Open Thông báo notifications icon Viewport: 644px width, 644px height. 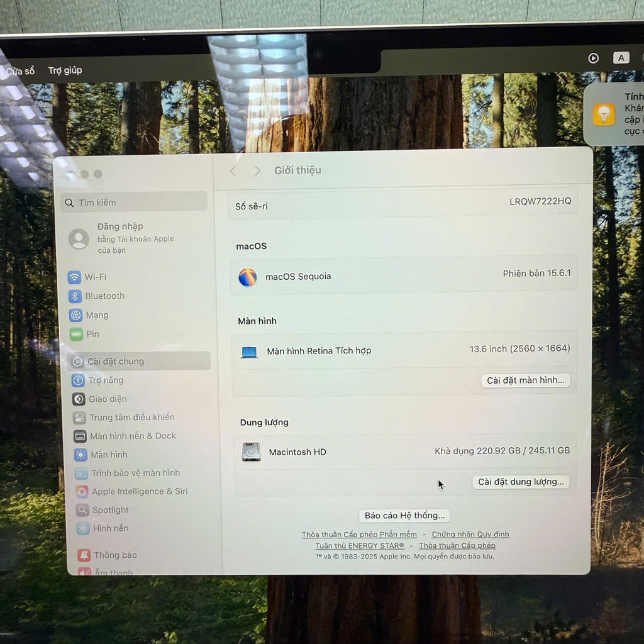click(84, 555)
